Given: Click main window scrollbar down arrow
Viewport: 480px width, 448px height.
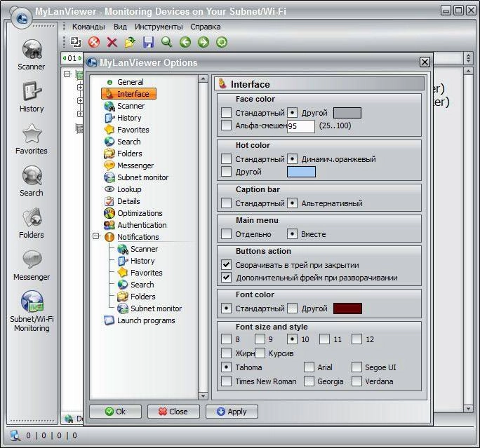Looking at the screenshot, I should (x=468, y=408).
